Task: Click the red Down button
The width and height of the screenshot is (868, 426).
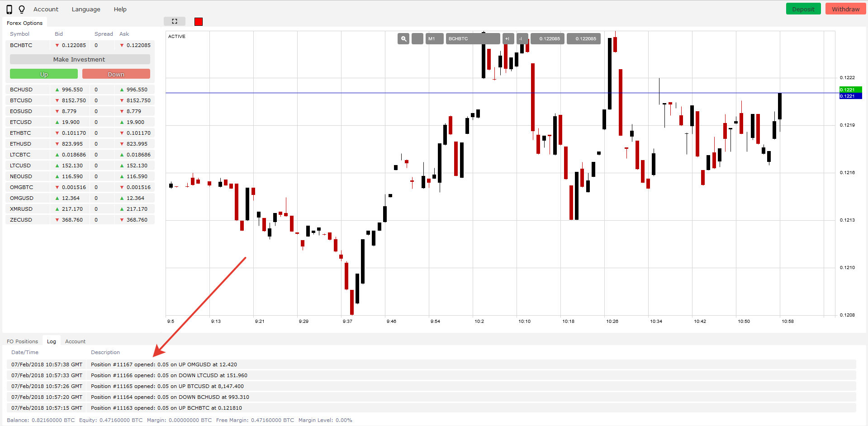Action: point(116,74)
